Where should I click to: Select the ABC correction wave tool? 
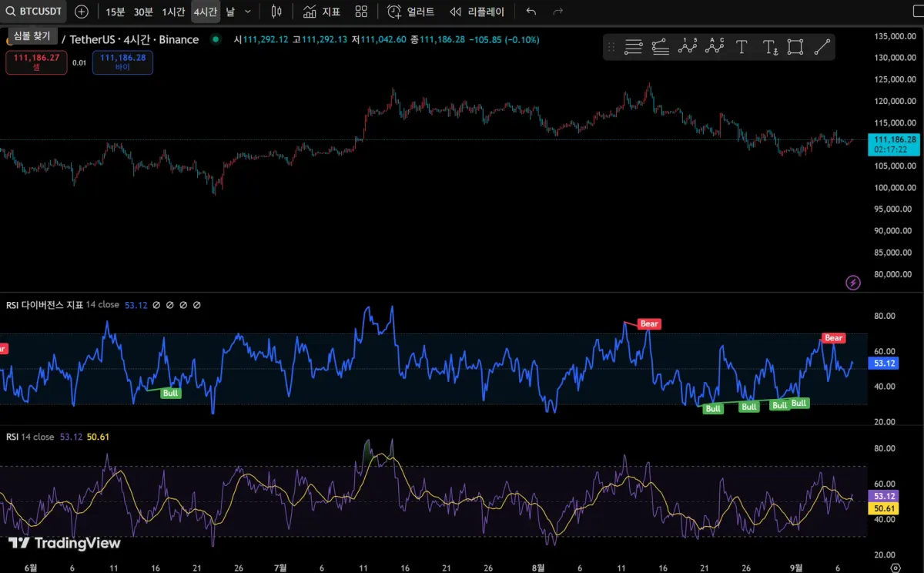point(715,47)
